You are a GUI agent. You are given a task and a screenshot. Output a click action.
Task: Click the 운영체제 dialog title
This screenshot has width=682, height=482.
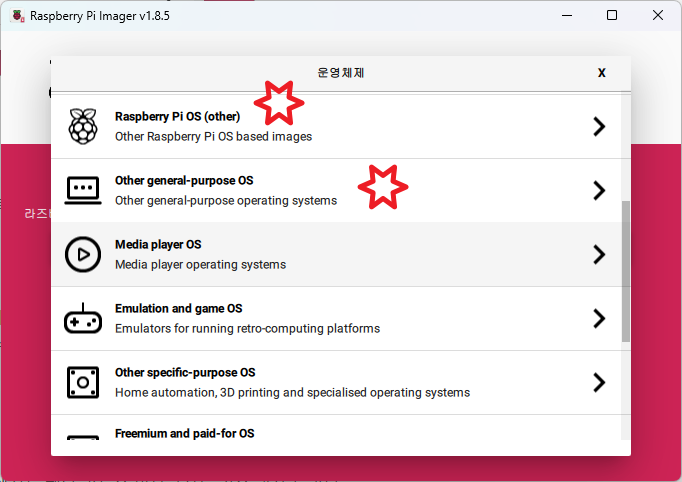click(x=341, y=73)
